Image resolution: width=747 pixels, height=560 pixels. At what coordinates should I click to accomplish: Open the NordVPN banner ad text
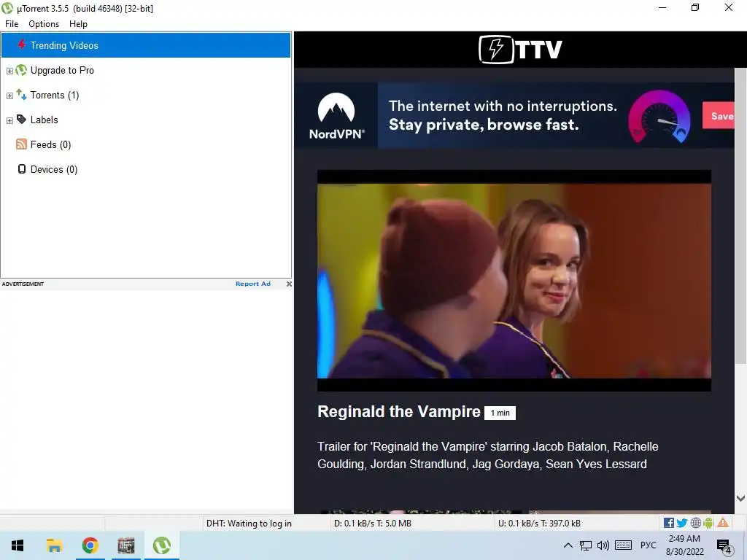503,115
